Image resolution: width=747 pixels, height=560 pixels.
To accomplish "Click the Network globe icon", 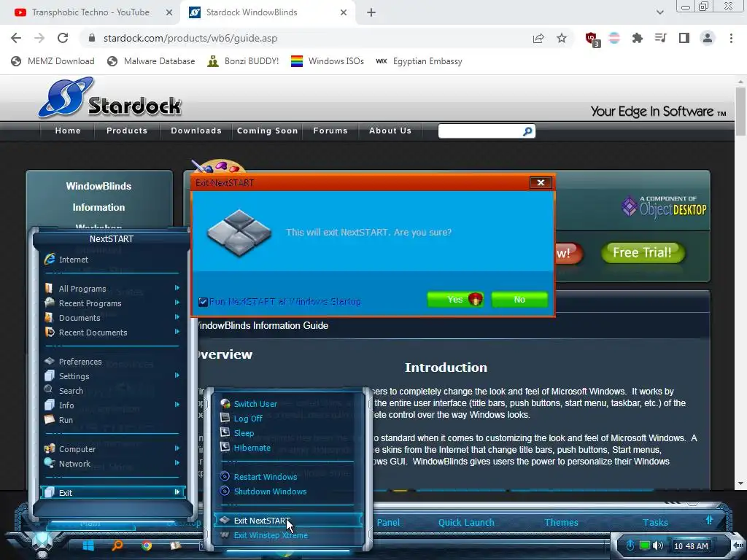I will pos(49,463).
